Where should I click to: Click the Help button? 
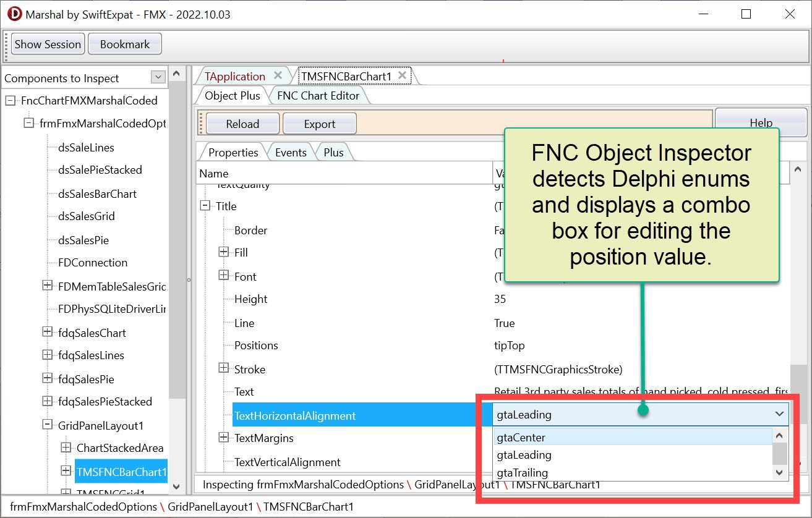click(761, 122)
